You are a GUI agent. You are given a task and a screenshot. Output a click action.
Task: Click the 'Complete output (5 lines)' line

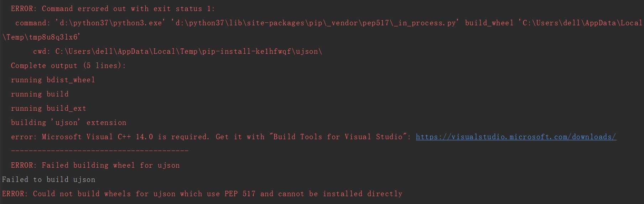pyautogui.click(x=68, y=66)
